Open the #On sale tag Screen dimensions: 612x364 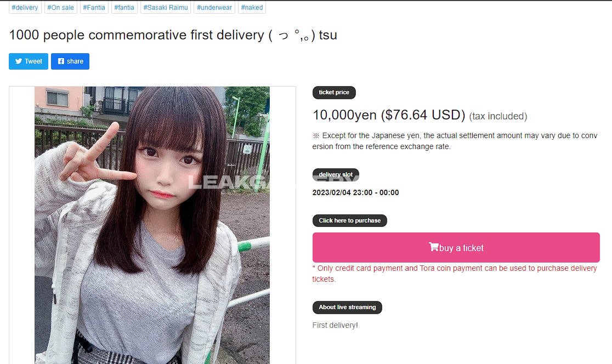click(x=60, y=8)
